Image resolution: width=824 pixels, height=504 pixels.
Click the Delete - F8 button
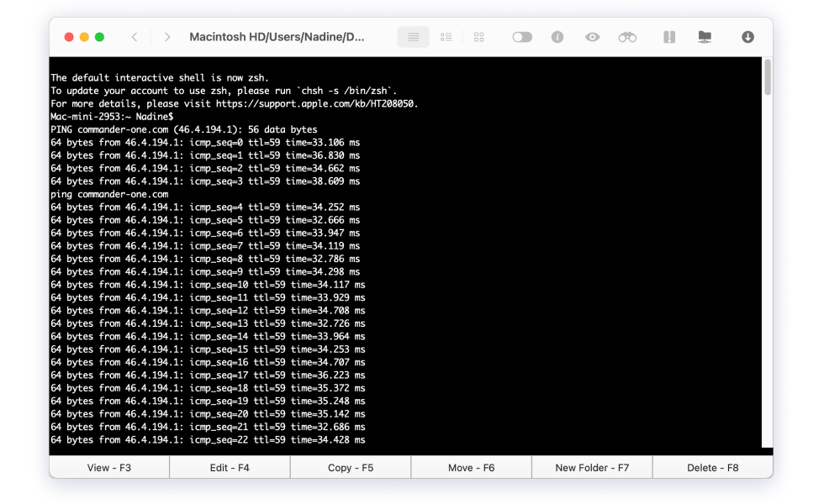[x=712, y=468]
